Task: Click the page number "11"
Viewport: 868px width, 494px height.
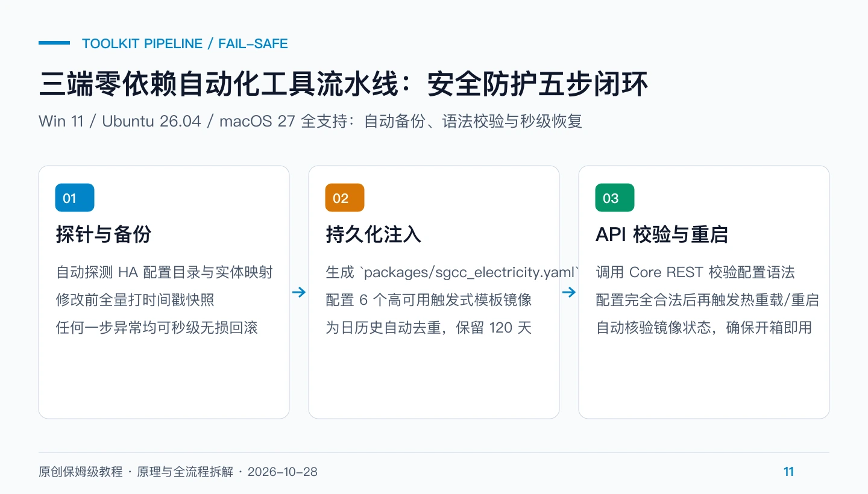Action: coord(789,472)
